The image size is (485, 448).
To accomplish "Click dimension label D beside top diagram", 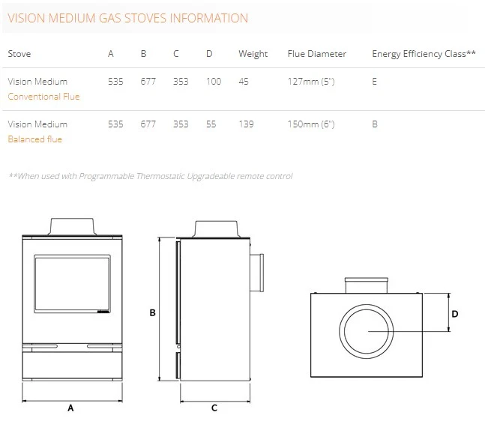I will [455, 314].
